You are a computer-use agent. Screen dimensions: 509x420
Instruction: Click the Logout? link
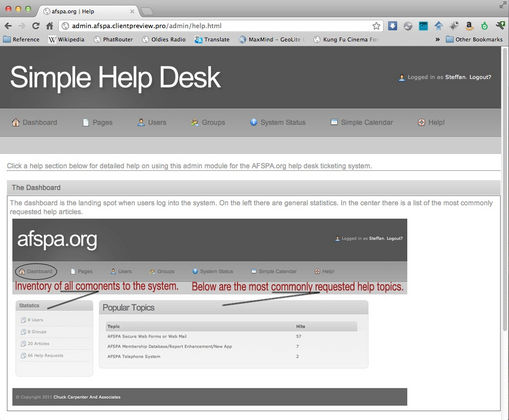coord(480,77)
